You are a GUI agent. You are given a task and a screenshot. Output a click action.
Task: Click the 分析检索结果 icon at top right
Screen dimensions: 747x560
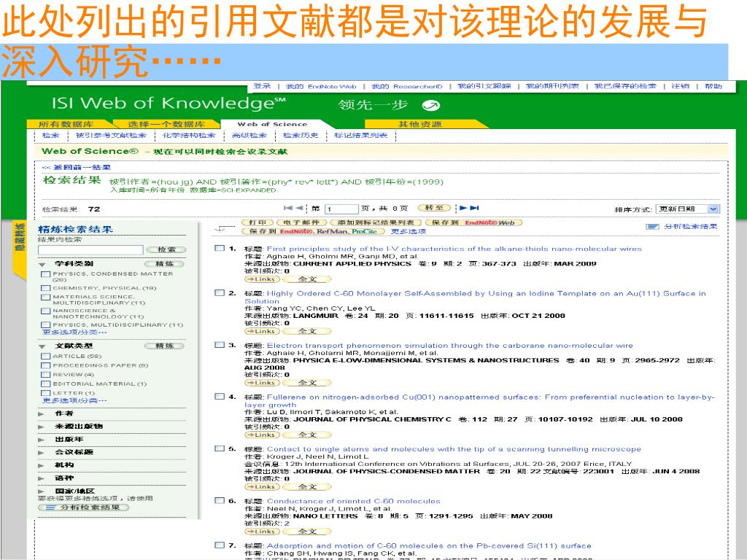653,227
